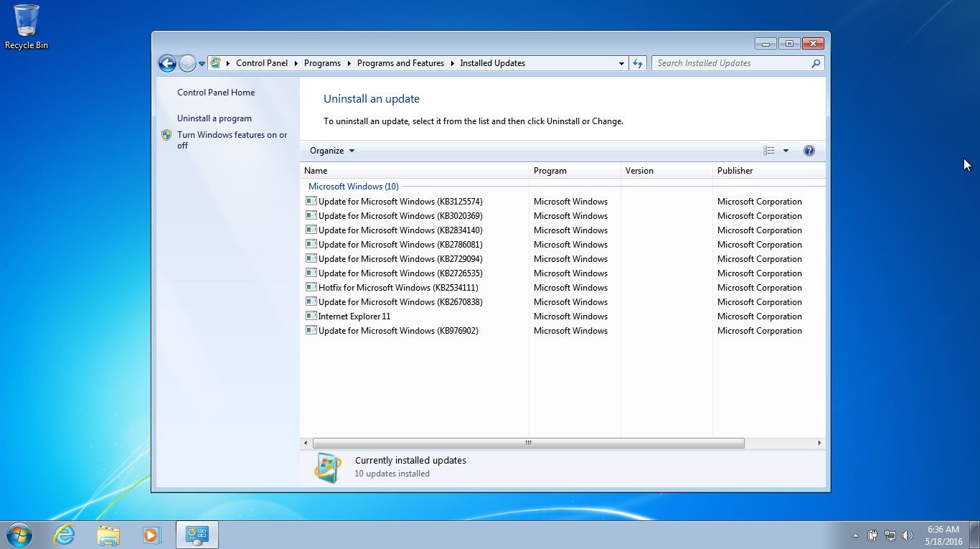Select Control Panel in the breadcrumb
Image resolution: width=980 pixels, height=549 pixels.
click(x=262, y=63)
